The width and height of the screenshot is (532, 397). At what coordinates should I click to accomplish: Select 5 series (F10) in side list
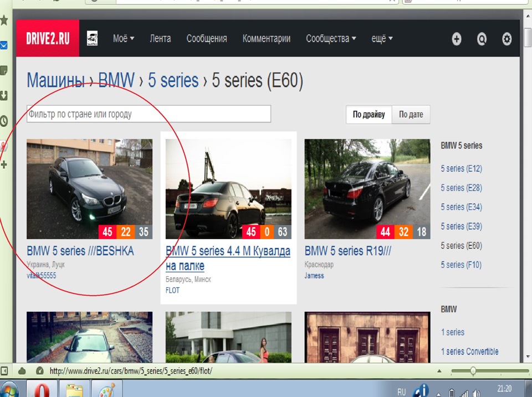[461, 265]
